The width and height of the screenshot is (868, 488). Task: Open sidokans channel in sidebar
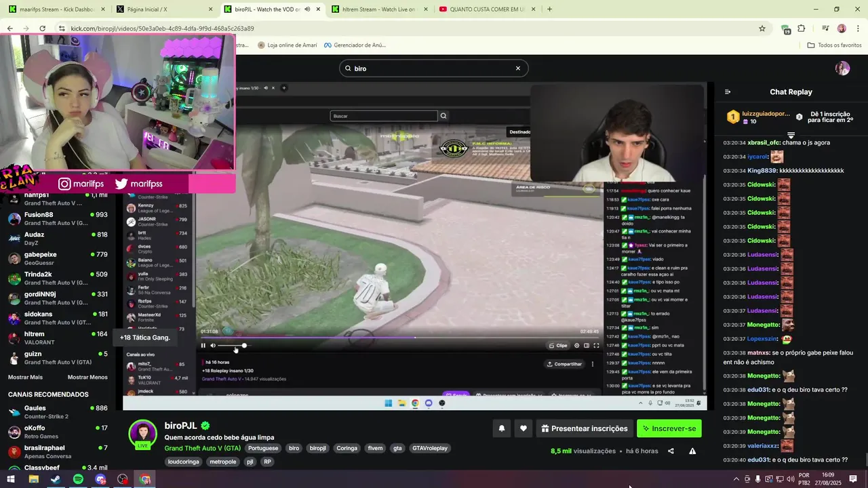(57, 318)
